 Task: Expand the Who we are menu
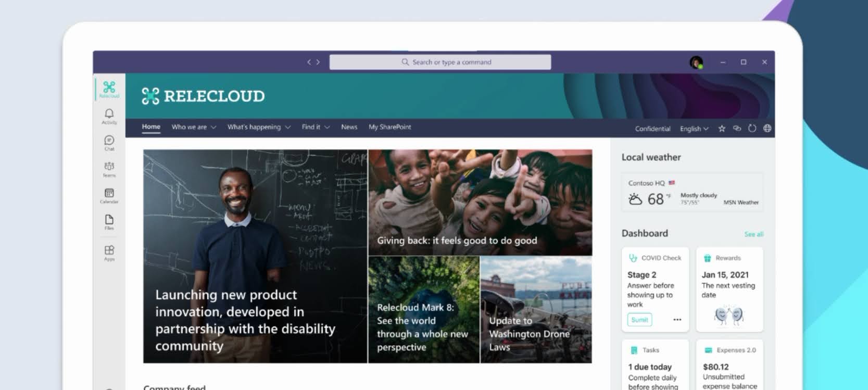[x=193, y=127]
